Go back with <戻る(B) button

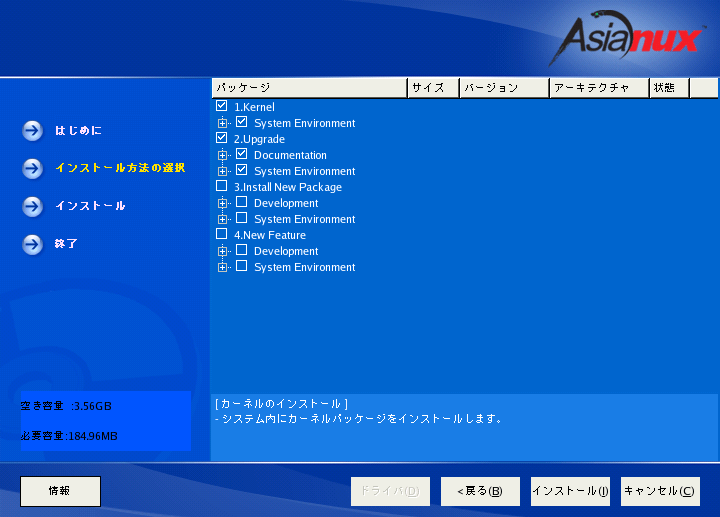point(480,491)
